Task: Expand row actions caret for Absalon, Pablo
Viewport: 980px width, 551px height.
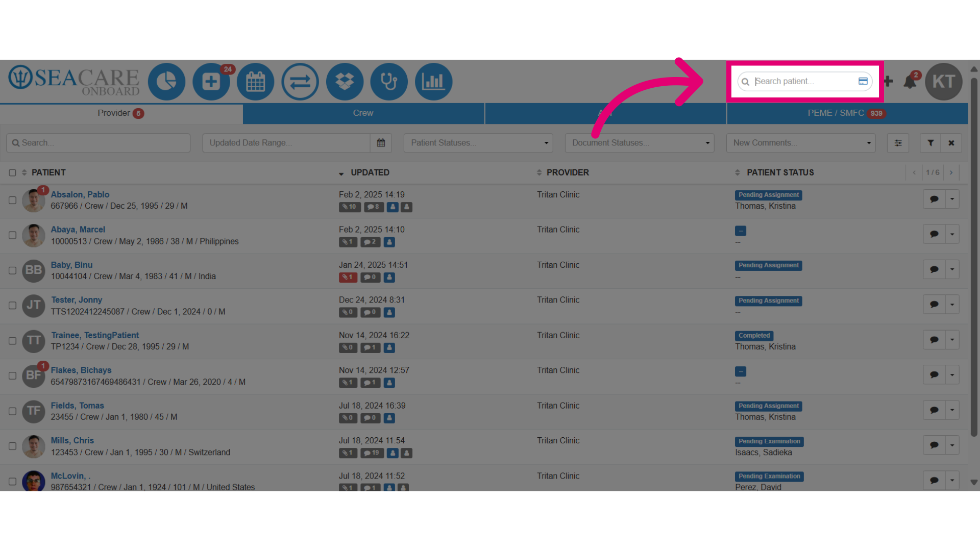Action: pos(952,199)
